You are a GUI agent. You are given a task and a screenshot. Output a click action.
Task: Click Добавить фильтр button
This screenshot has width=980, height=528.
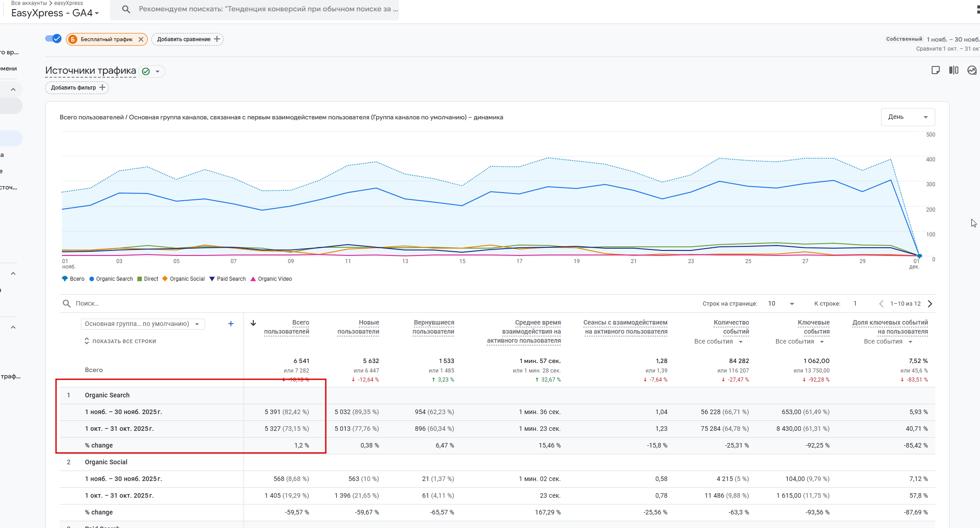pyautogui.click(x=77, y=88)
